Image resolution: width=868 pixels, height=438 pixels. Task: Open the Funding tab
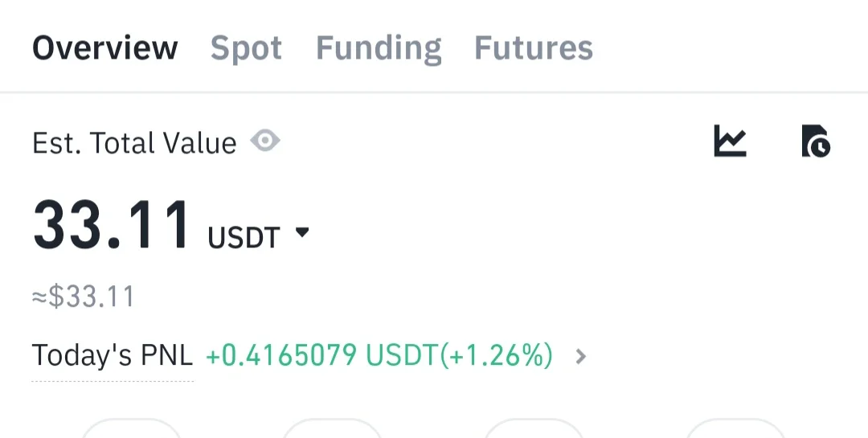coord(379,48)
